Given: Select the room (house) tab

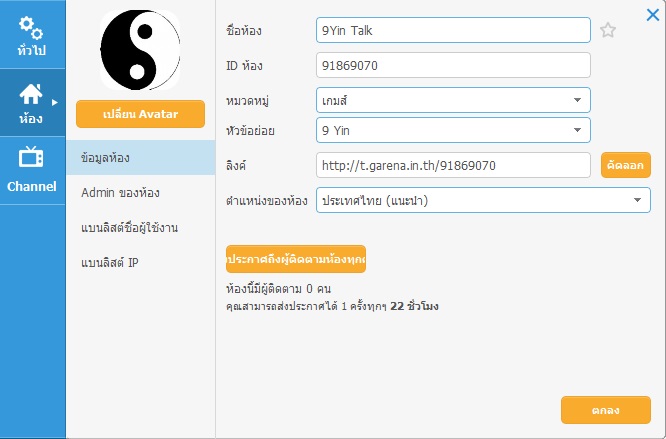Looking at the screenshot, I should coord(32,104).
